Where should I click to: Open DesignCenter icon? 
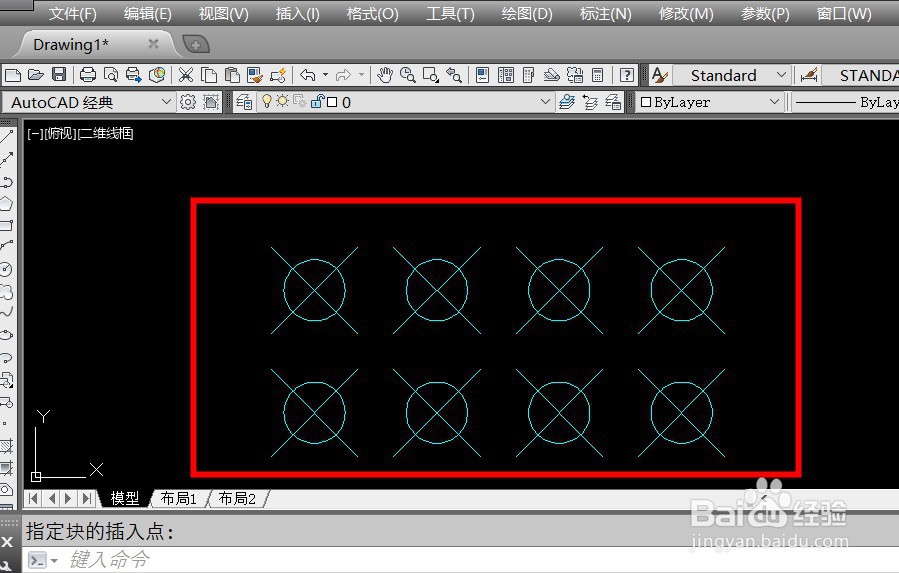point(506,75)
